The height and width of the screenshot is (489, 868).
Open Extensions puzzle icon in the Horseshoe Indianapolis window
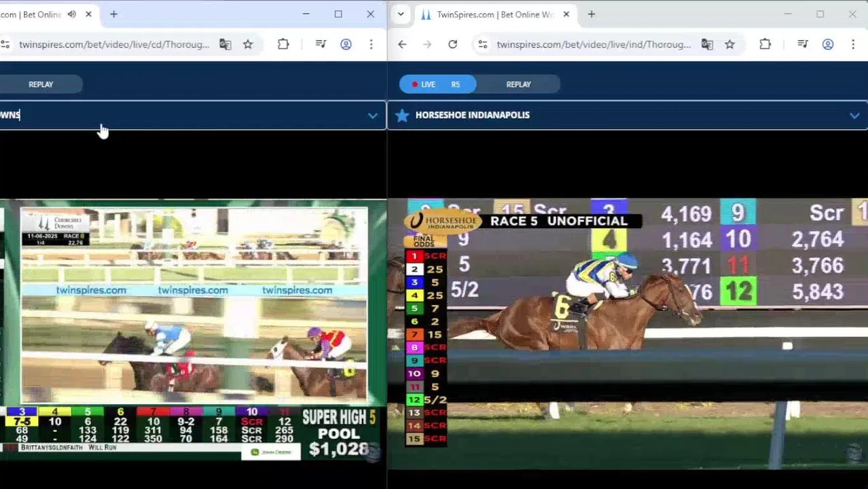click(x=765, y=44)
